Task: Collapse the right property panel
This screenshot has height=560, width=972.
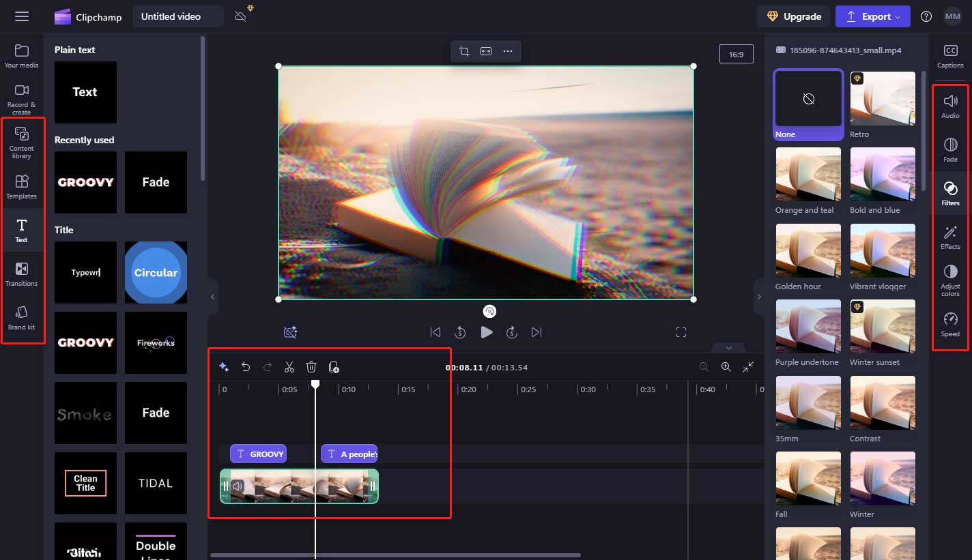Action: [x=759, y=297]
